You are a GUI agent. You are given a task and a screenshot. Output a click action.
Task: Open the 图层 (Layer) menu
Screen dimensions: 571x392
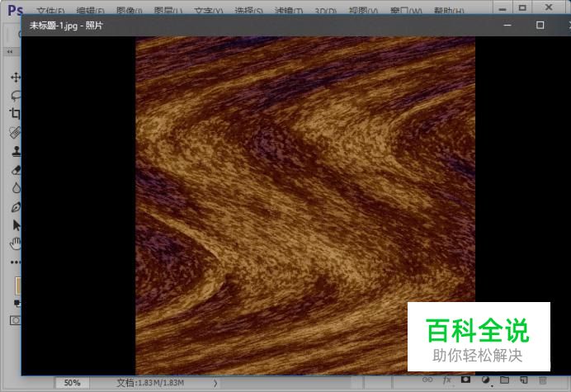click(x=168, y=11)
